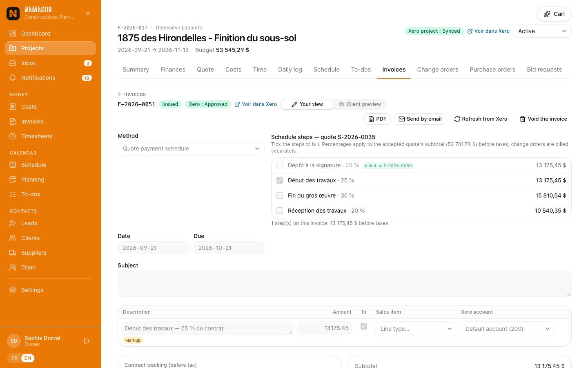Open Inbox in the sidebar
This screenshot has width=588, height=368.
click(x=50, y=63)
